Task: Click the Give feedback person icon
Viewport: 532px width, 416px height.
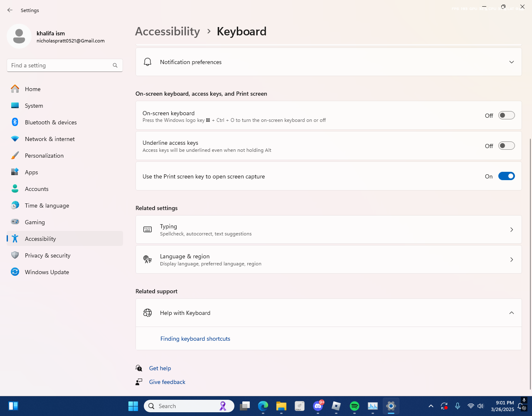Action: pyautogui.click(x=139, y=382)
